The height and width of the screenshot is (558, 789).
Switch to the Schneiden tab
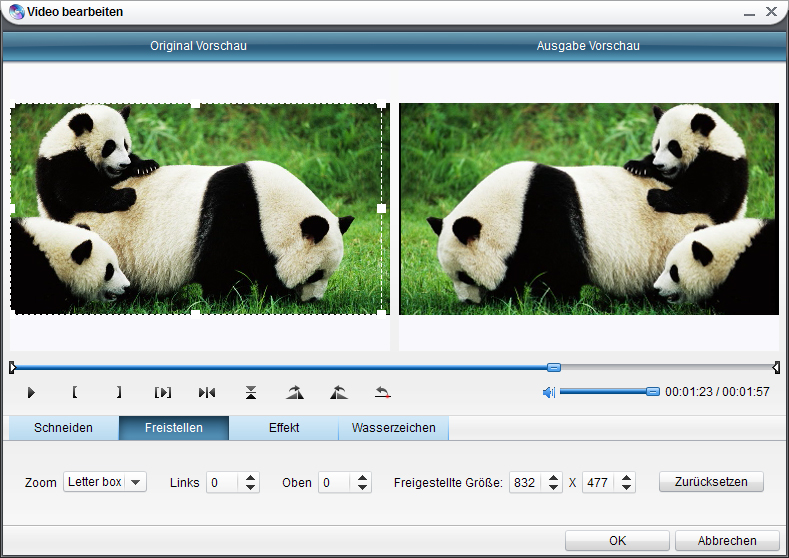pyautogui.click(x=63, y=428)
